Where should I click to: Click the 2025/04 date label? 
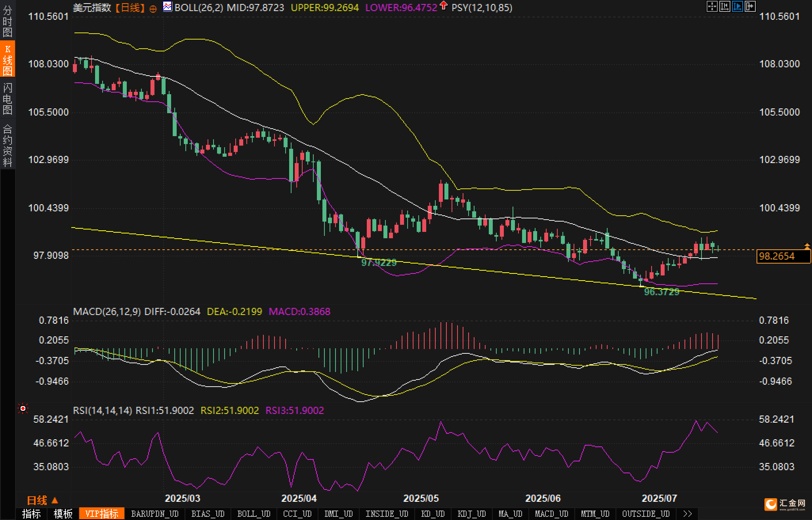(x=299, y=498)
